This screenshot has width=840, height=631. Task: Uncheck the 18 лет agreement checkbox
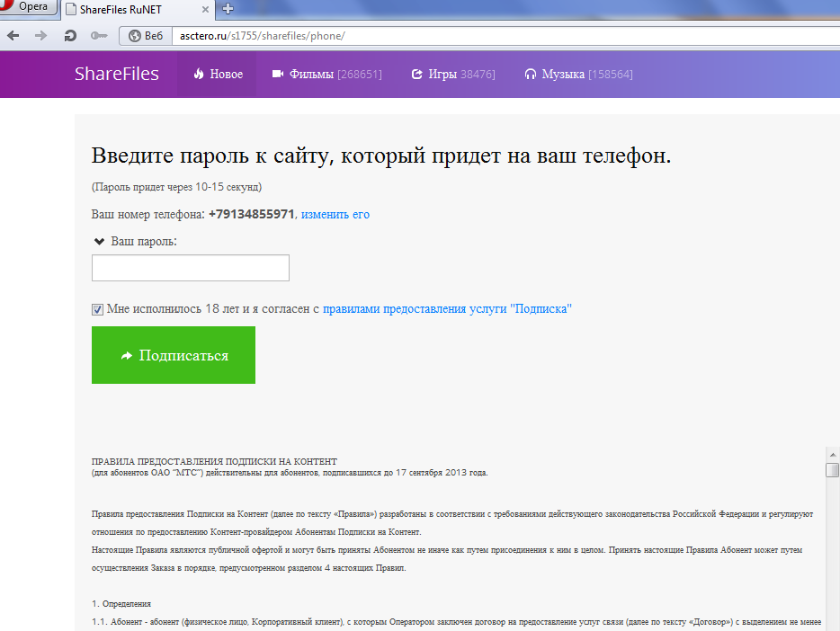97,309
